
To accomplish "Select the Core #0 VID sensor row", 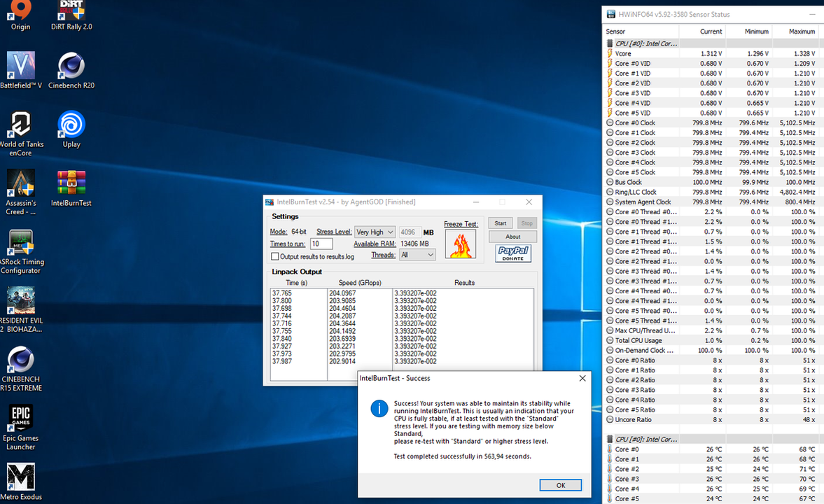I will pyautogui.click(x=713, y=64).
